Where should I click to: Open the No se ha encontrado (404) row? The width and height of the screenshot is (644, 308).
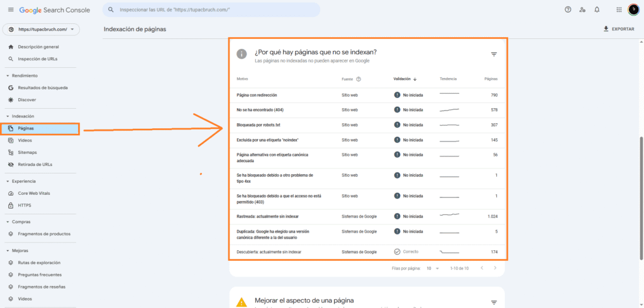[x=367, y=110]
